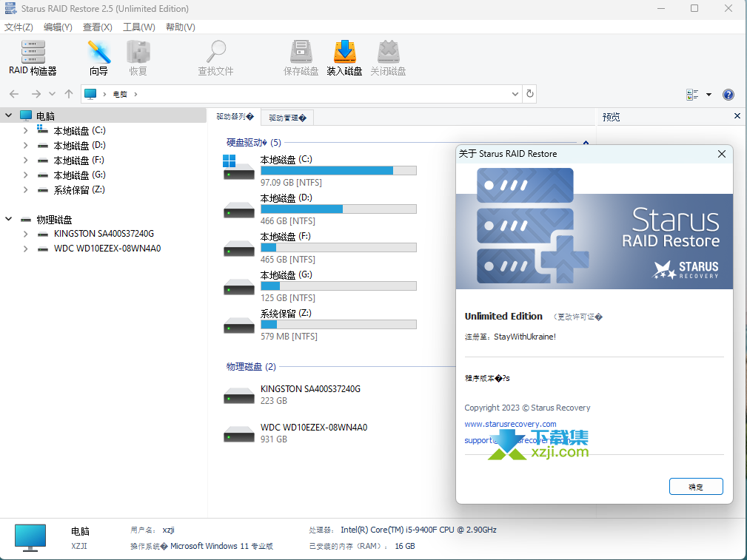Click the 579 MB [NTFS] size label

pyautogui.click(x=289, y=336)
